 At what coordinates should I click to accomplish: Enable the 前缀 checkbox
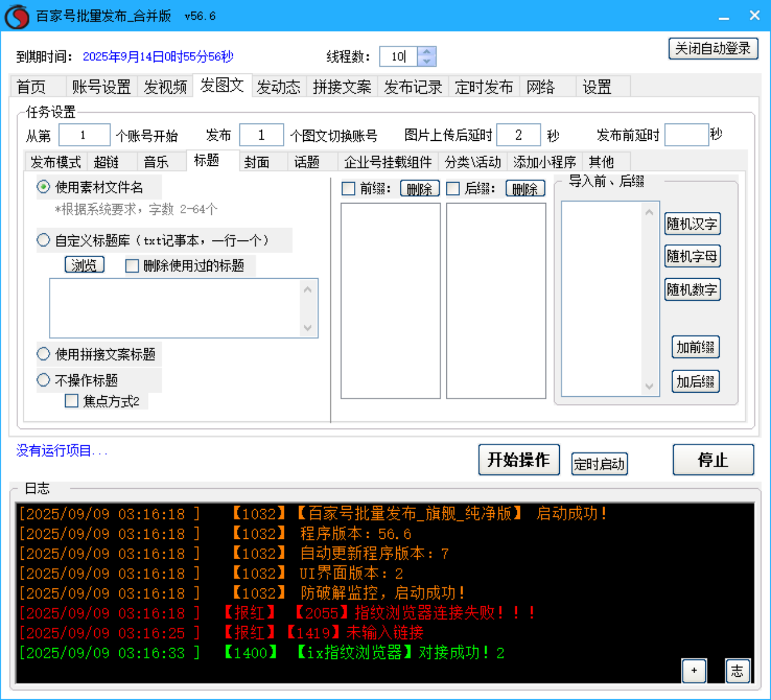(349, 188)
